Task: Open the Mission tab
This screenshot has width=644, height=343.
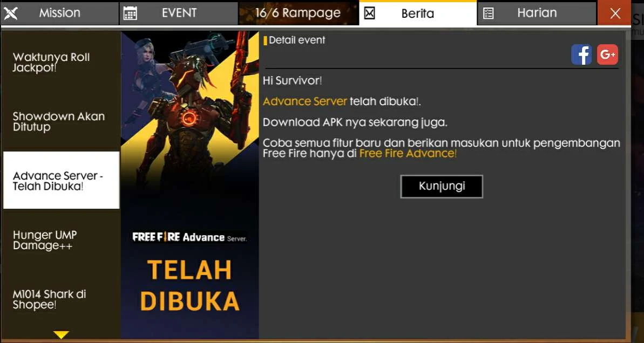Action: 60,13
